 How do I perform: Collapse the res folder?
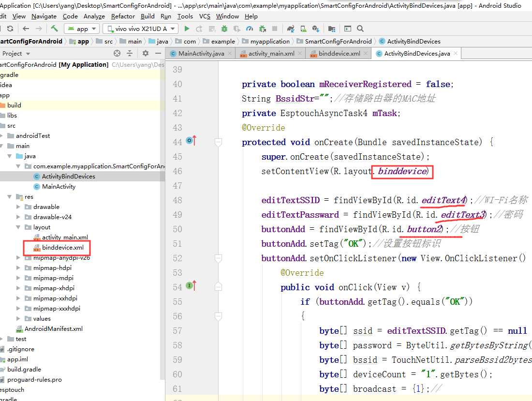point(10,197)
